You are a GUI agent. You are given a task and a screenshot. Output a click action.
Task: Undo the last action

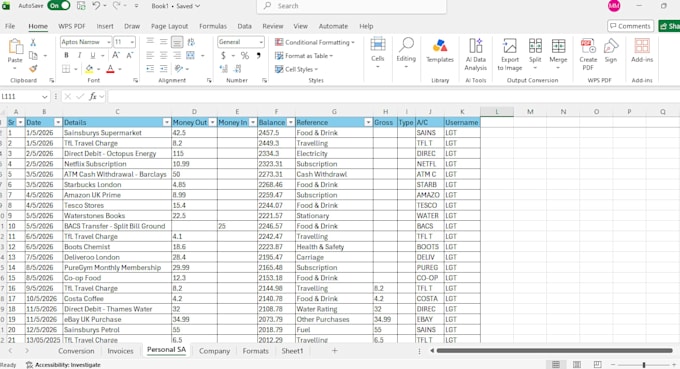click(x=96, y=6)
